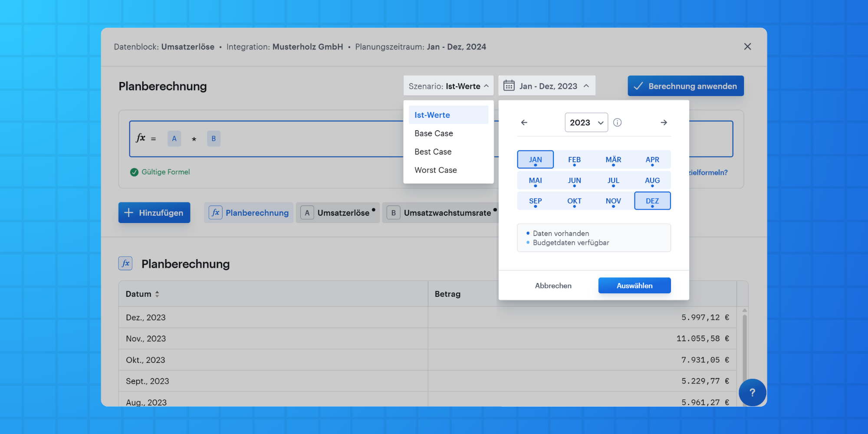Image resolution: width=868 pixels, height=434 pixels.
Task: Click the calendar icon in date range selector
Action: (x=509, y=85)
